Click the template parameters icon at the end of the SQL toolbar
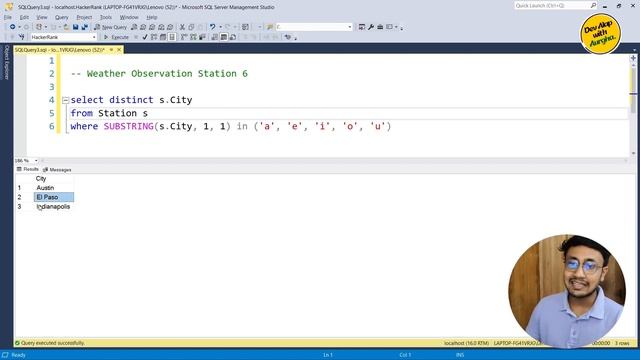The width and height of the screenshot is (640, 360). pyautogui.click(x=288, y=37)
